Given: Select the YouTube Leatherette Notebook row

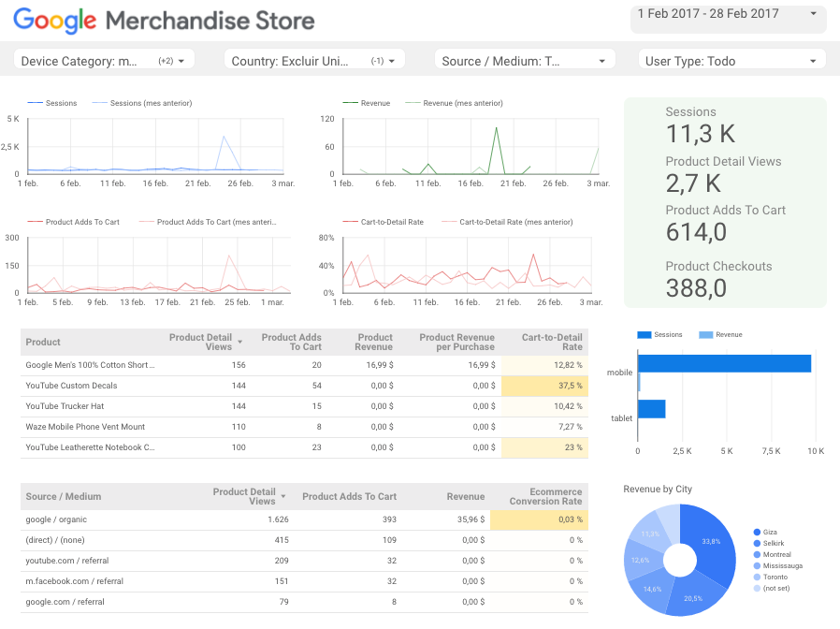Looking at the screenshot, I should pyautogui.click(x=304, y=447).
